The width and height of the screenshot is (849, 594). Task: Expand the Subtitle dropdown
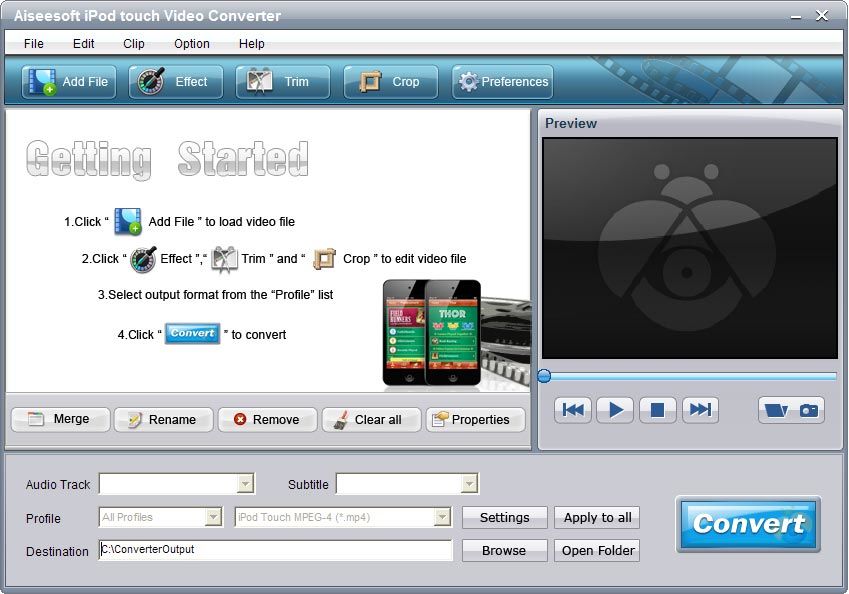[469, 484]
